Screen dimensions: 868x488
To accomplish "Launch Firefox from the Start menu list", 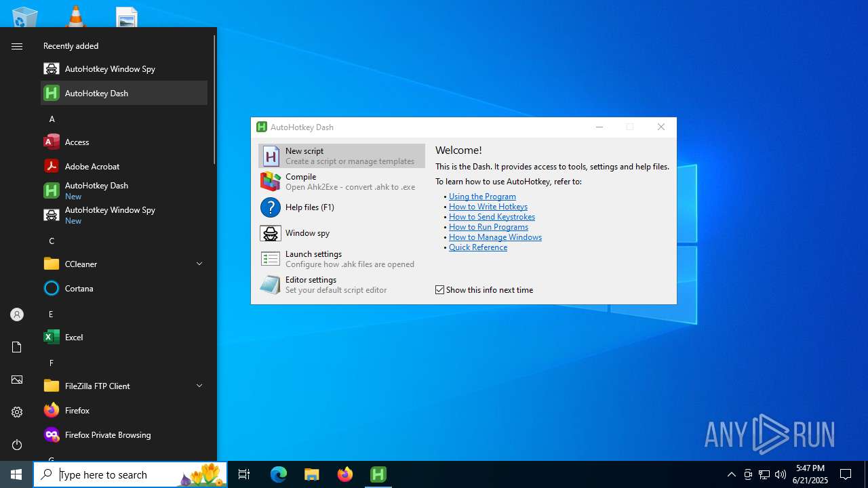I will click(124, 410).
